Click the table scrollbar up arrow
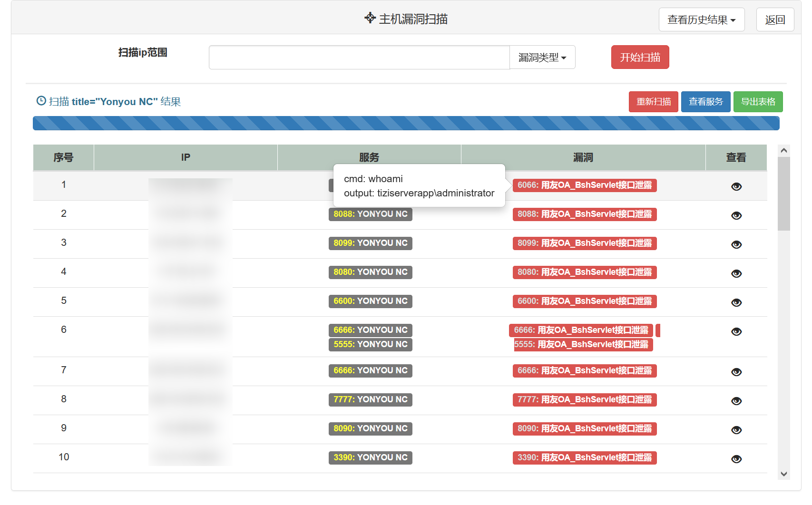Screen dimensions: 812x505 [784, 151]
